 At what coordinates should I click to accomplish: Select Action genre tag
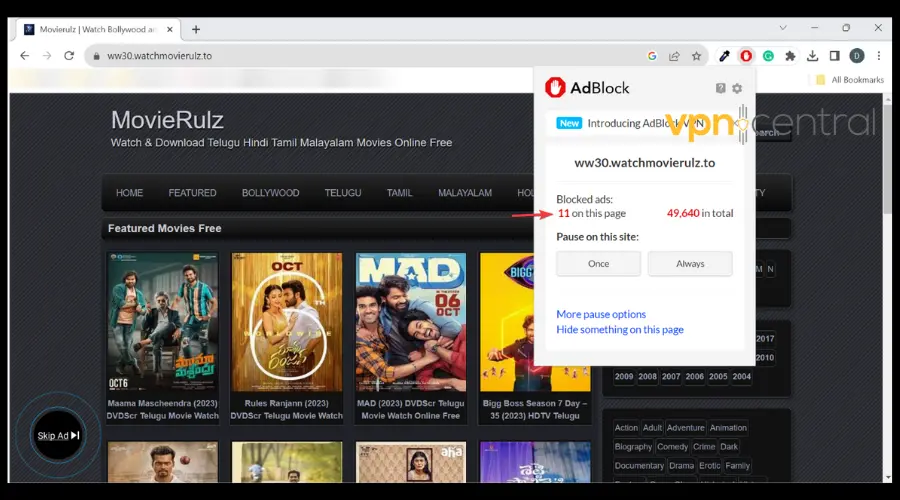coord(626,428)
